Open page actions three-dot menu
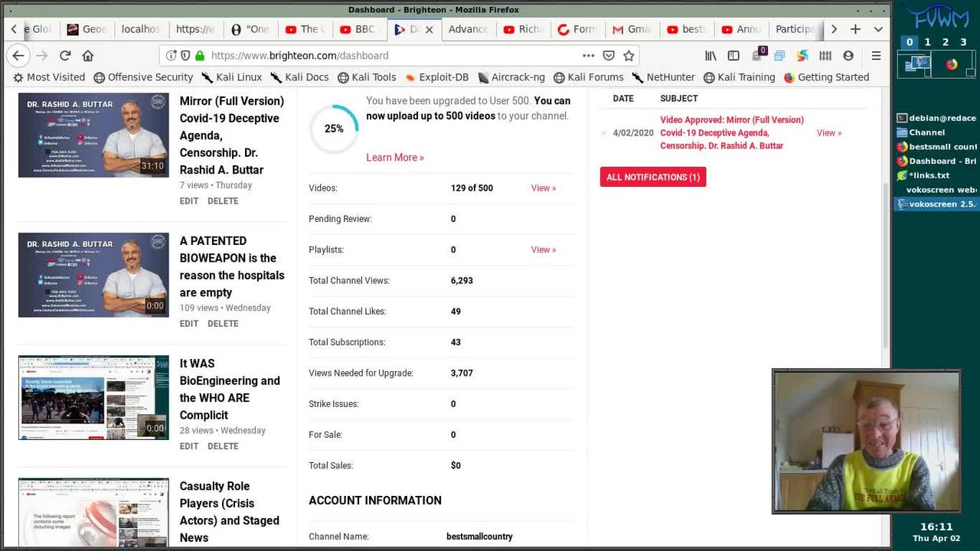Image resolution: width=980 pixels, height=551 pixels. [588, 56]
